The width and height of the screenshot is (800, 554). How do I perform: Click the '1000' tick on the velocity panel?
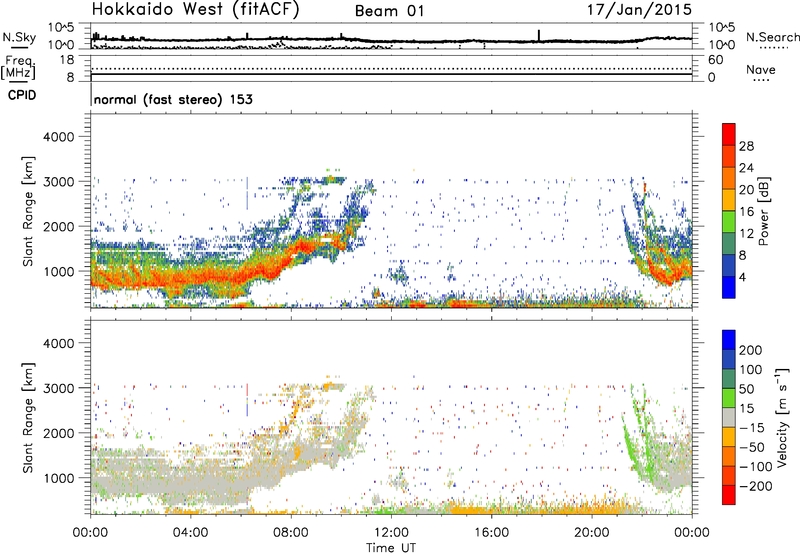(x=59, y=478)
